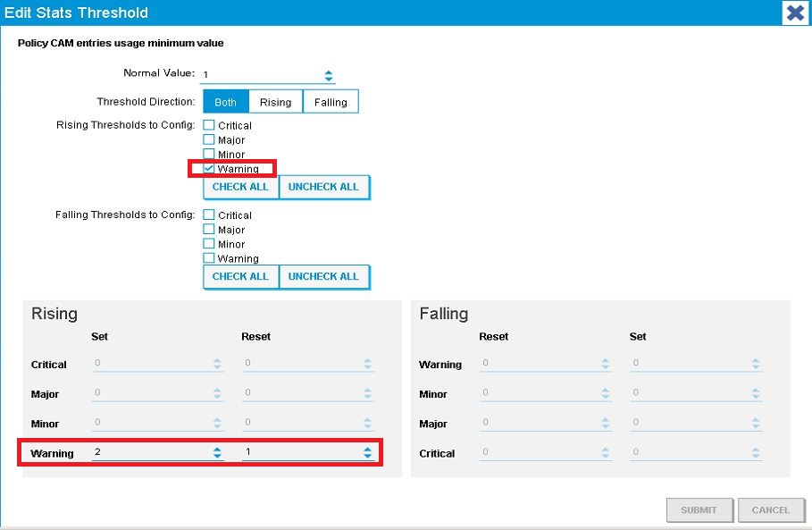Enable the Minor falling threshold checkbox
This screenshot has width=812, height=530.
pos(209,243)
